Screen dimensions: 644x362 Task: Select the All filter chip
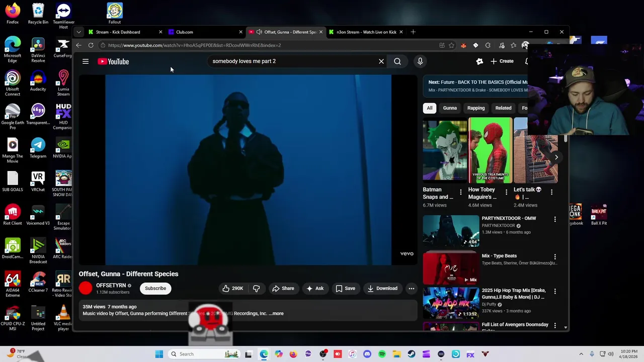pyautogui.click(x=430, y=108)
